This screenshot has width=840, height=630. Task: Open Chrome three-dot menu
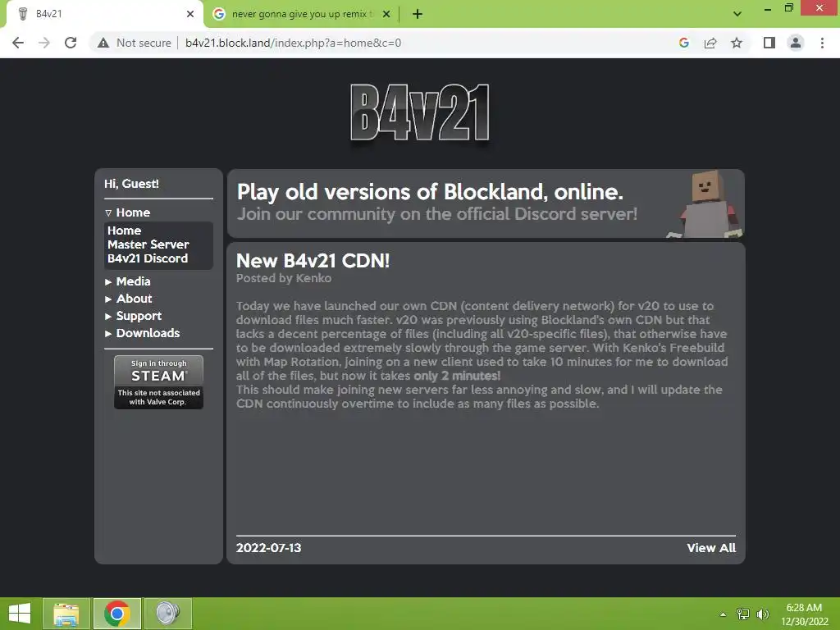point(822,43)
